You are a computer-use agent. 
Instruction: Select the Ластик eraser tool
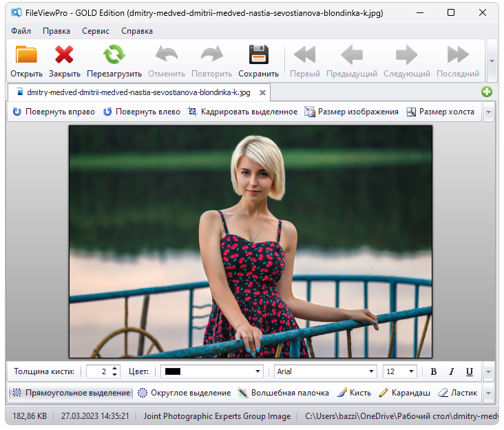[458, 393]
